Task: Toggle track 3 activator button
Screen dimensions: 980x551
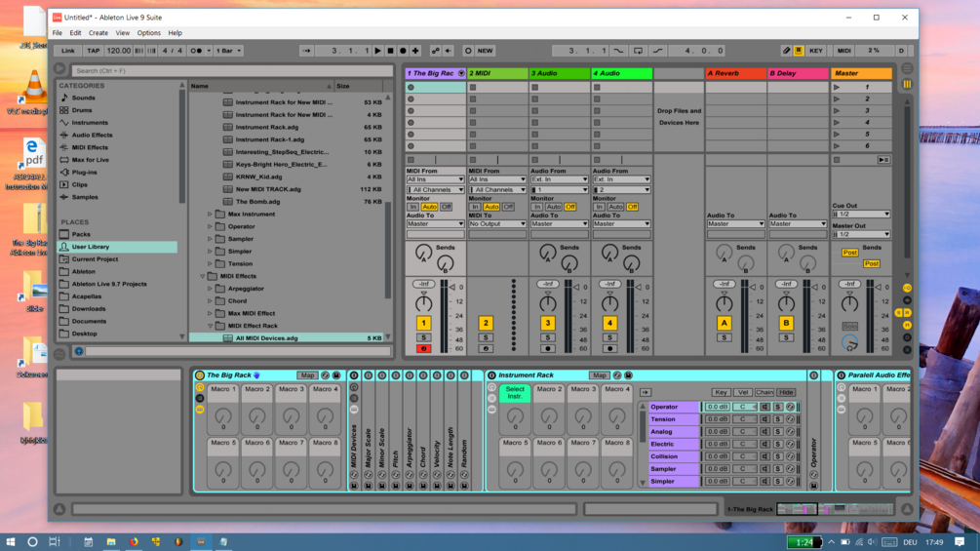Action: coord(547,323)
